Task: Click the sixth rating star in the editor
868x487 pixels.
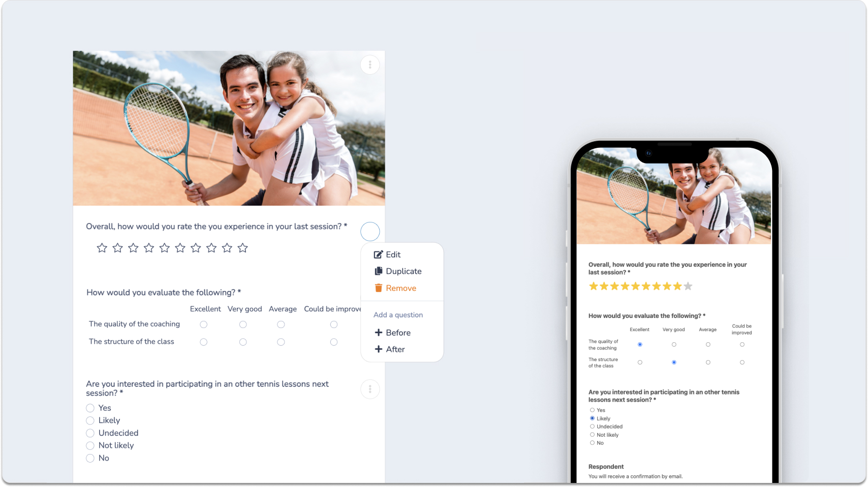Action: 180,248
